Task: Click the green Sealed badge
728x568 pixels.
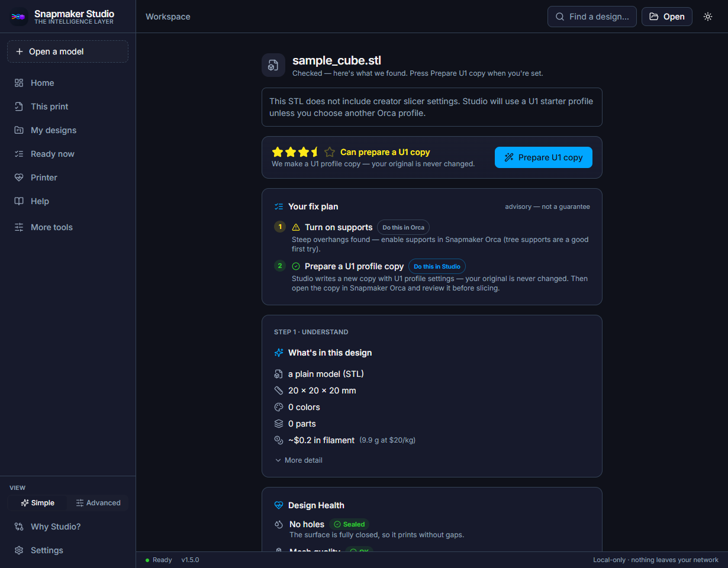Action: pos(349,524)
